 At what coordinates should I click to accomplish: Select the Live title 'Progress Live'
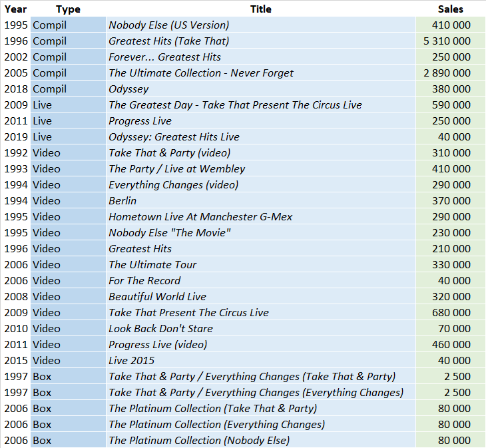tap(140, 121)
